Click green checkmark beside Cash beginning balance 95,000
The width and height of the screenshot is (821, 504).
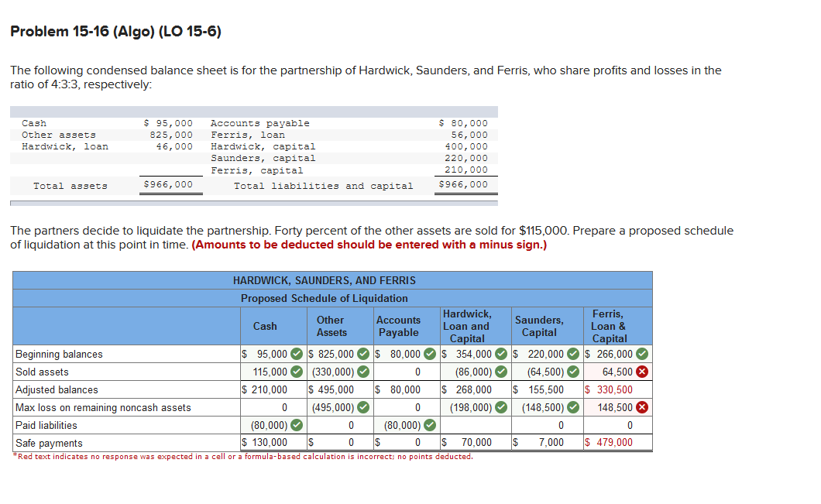[297, 355]
